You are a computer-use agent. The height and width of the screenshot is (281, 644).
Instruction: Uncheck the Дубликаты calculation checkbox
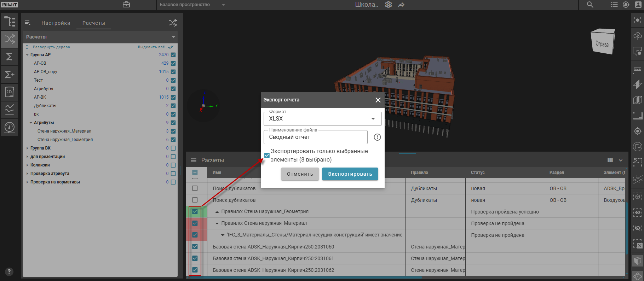pyautogui.click(x=173, y=106)
